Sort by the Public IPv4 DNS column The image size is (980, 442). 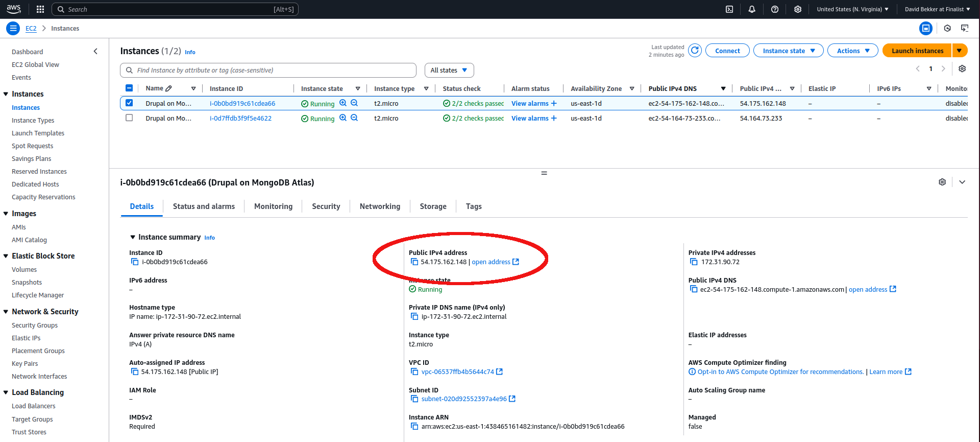pos(723,88)
